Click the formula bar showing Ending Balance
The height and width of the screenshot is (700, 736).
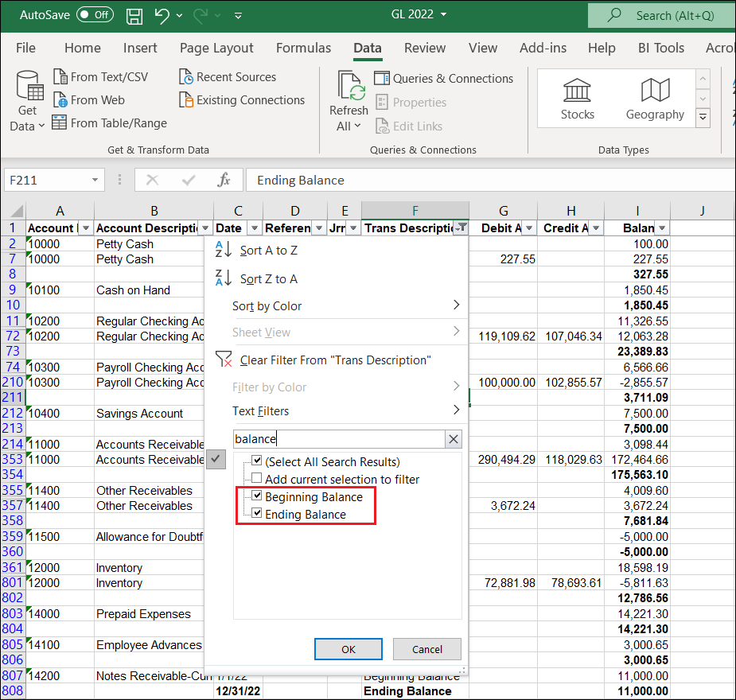(491, 180)
